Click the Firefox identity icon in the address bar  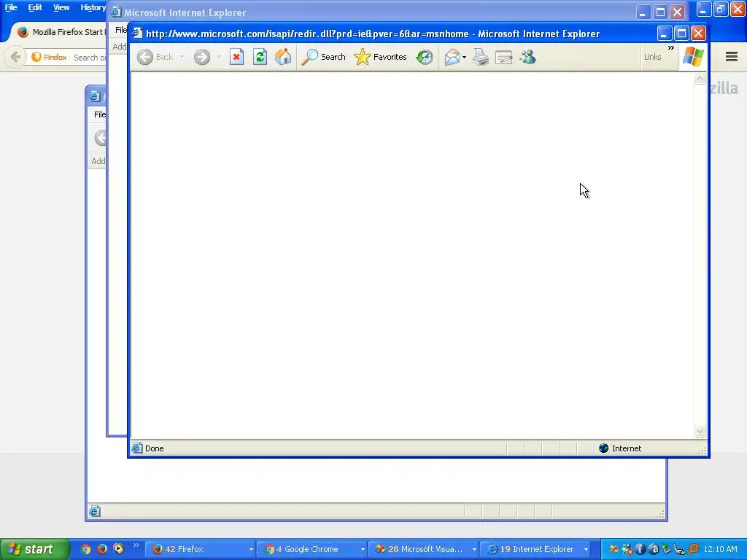click(x=49, y=57)
